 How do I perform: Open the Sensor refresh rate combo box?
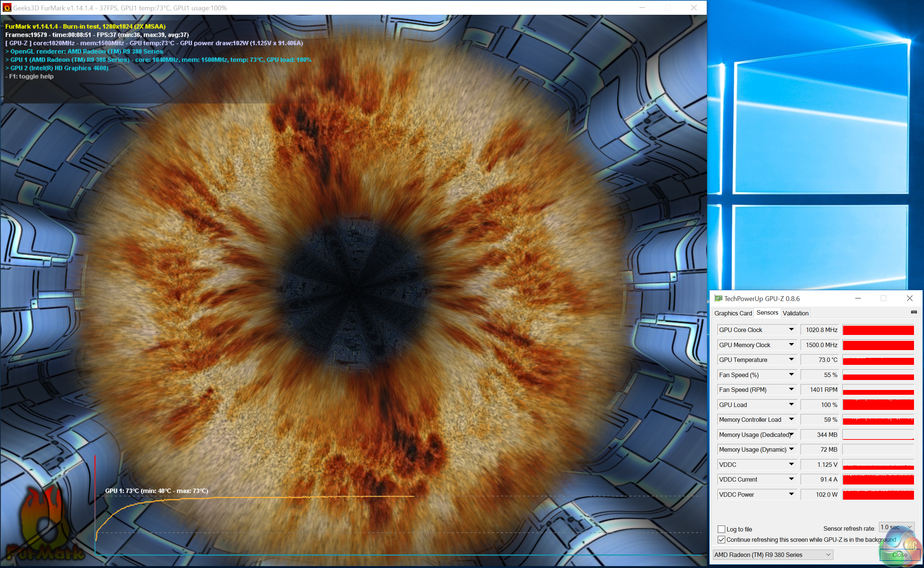(x=896, y=527)
